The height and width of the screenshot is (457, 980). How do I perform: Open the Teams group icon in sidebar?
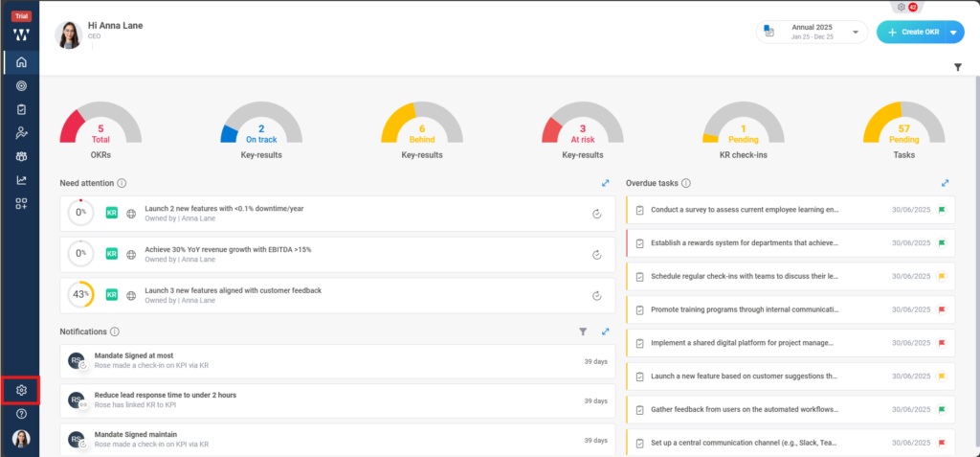(21, 156)
